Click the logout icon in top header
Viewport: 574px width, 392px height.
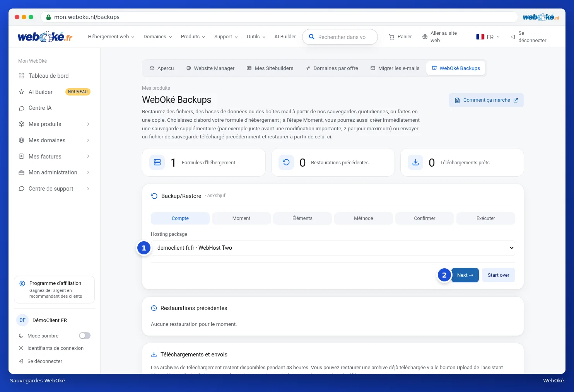513,37
